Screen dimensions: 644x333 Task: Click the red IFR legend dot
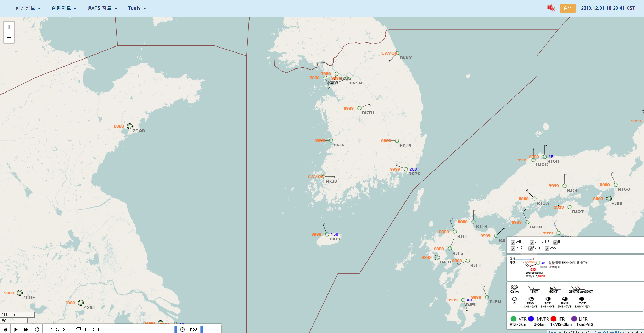[554, 319]
